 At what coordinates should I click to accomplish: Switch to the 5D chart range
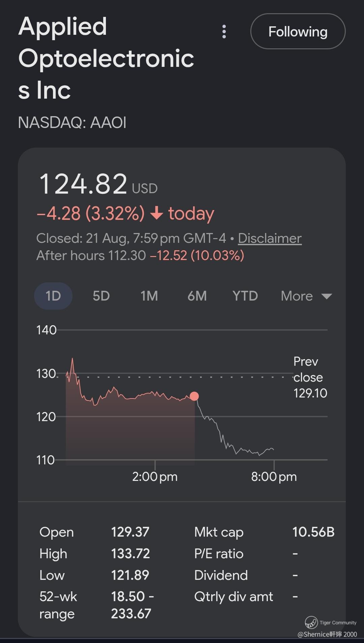[x=101, y=296]
